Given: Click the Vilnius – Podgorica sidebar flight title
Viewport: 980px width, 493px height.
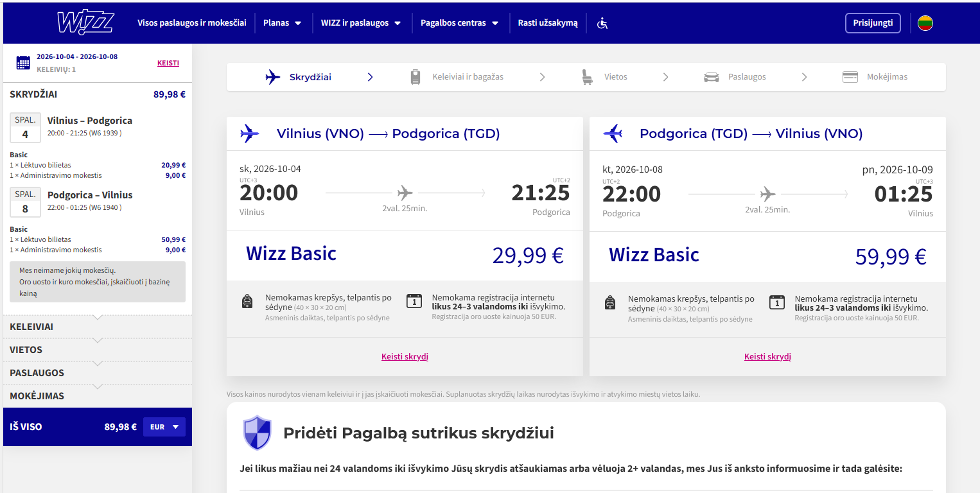Looking at the screenshot, I should coord(90,121).
